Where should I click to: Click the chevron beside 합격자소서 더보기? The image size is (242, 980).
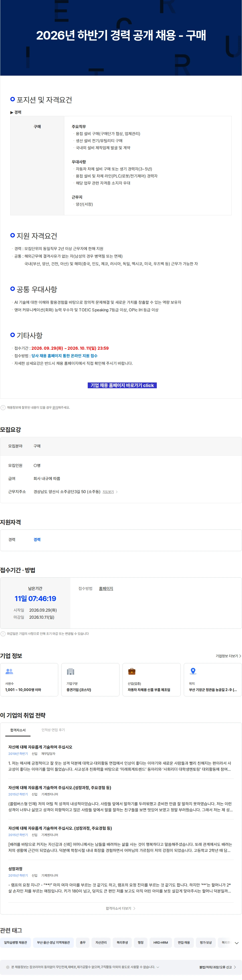pyautogui.click(x=134, y=908)
